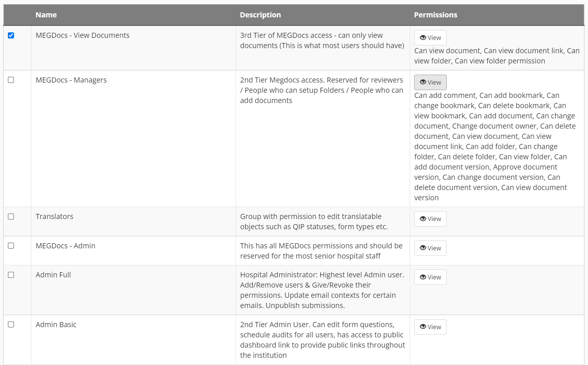Click the eye icon for MEGDocs - Admin permissions
Image resolution: width=588 pixels, height=365 pixels.
point(423,248)
